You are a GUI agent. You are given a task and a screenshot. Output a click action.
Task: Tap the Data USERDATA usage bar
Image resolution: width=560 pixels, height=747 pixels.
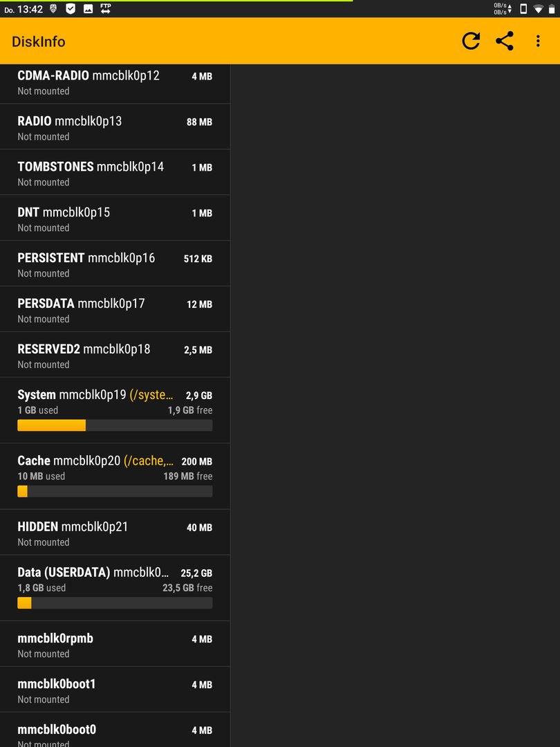pos(115,602)
